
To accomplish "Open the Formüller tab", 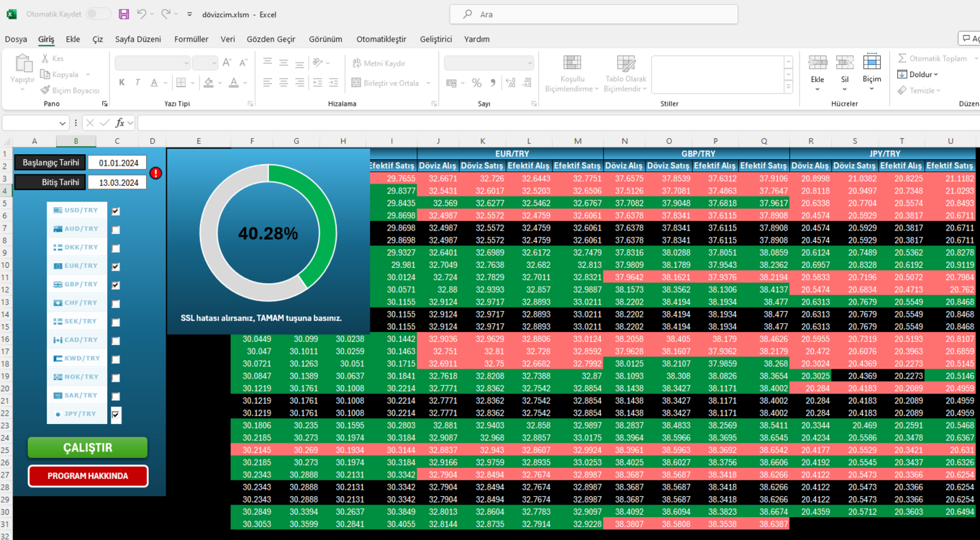I will (x=191, y=39).
